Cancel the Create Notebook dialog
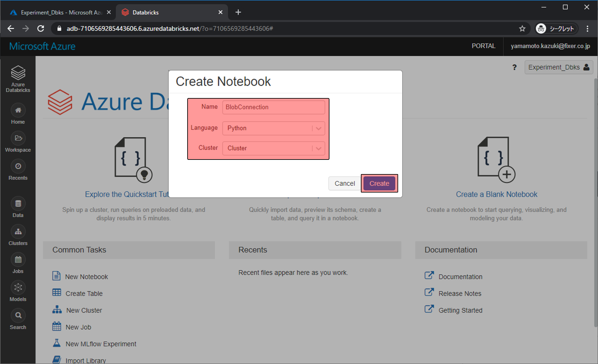Screen dimensions: 598x364 pyautogui.click(x=344, y=183)
